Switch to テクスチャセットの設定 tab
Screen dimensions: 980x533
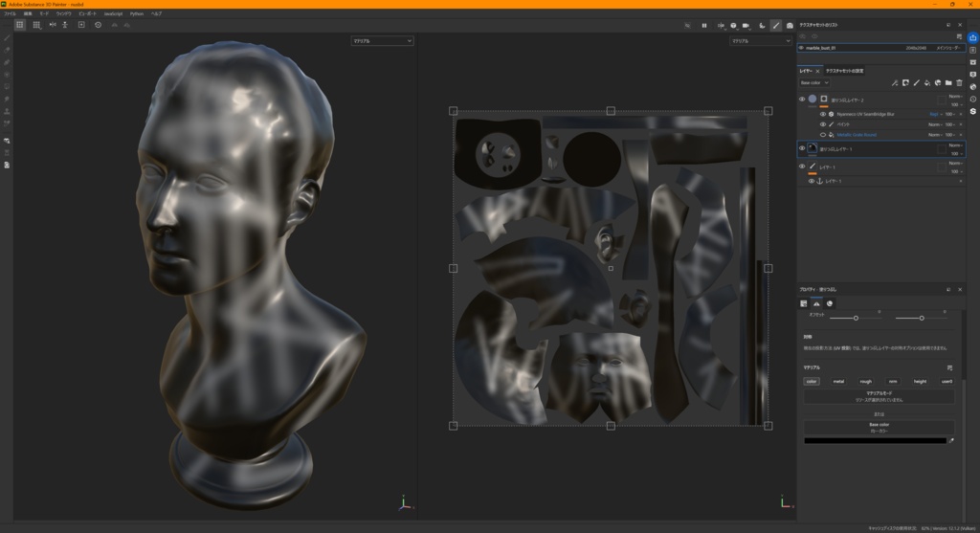coord(844,71)
